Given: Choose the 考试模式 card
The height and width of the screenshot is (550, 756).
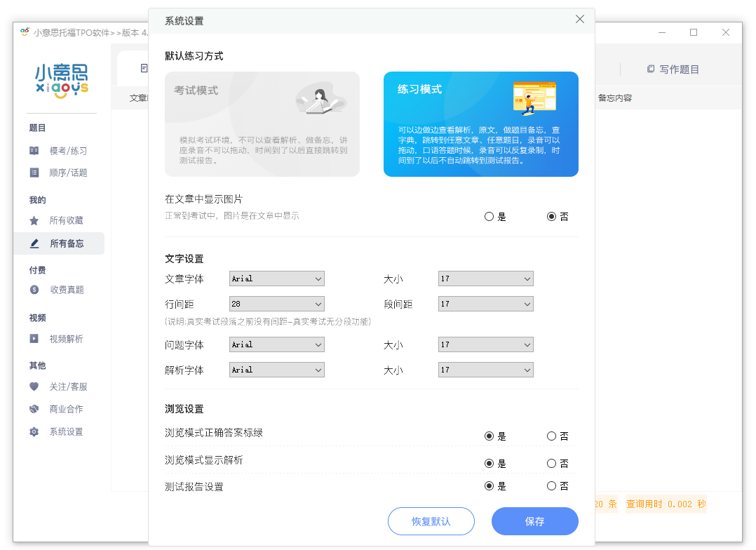Looking at the screenshot, I should pyautogui.click(x=262, y=124).
